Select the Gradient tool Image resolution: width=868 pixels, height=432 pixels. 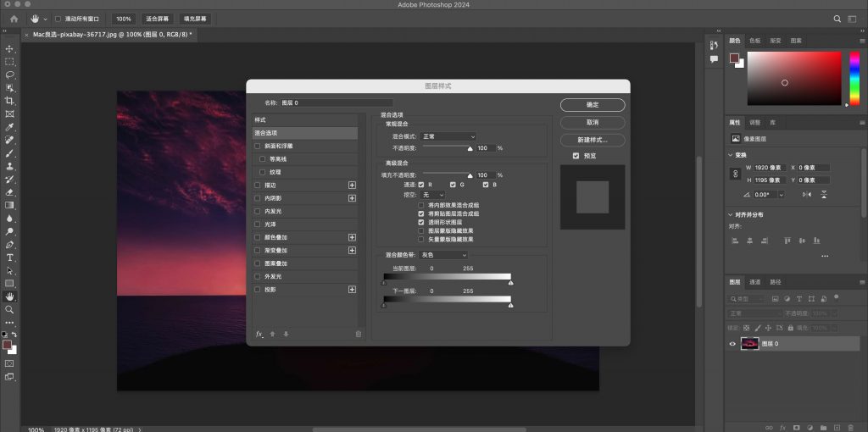coord(9,205)
